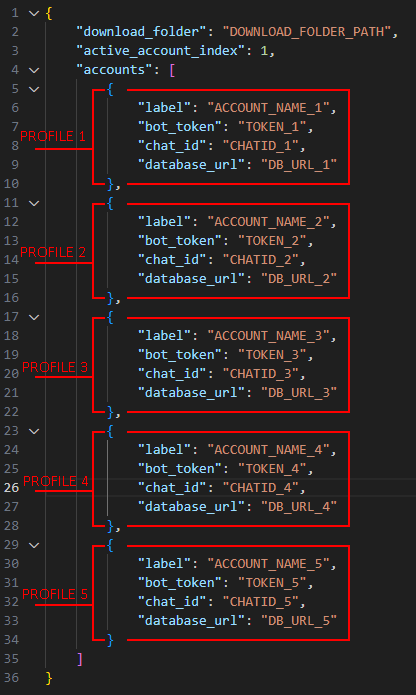The height and width of the screenshot is (695, 416).
Task: Click the "ACCOUNT_NAME_1" label value
Action: (268, 108)
